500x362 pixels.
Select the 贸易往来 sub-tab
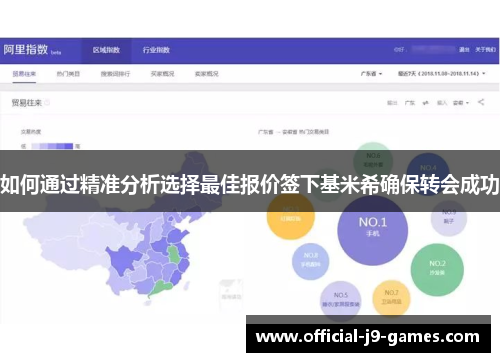tap(24, 74)
